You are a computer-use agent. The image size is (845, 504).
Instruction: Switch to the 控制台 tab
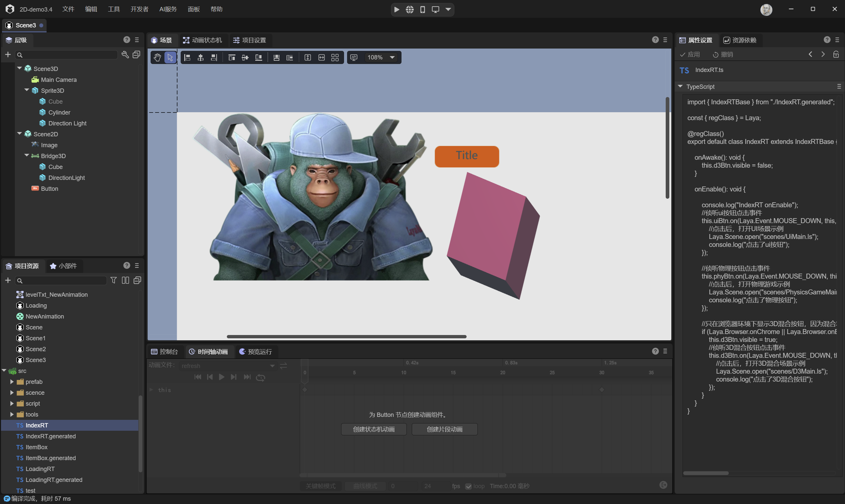pos(164,352)
